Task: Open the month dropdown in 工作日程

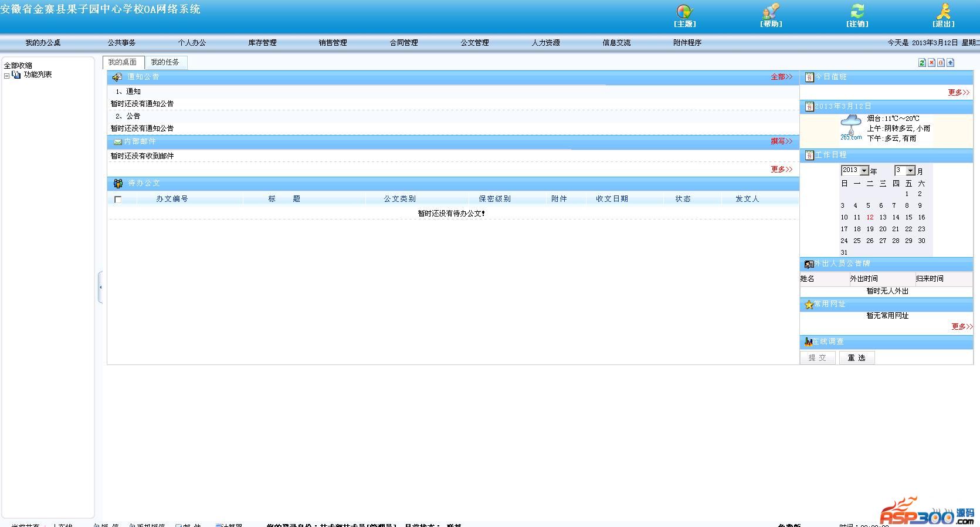Action: pyautogui.click(x=910, y=171)
